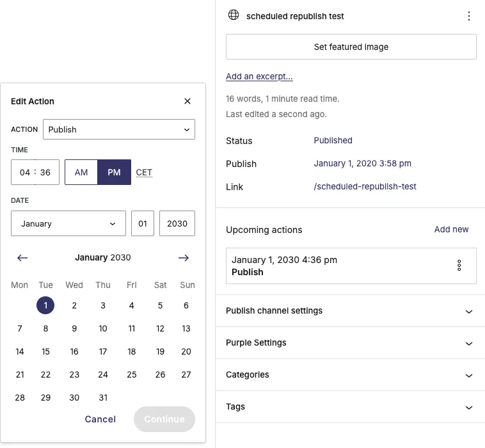Select calendar day 20
The image size is (485, 448).
coord(186,351)
